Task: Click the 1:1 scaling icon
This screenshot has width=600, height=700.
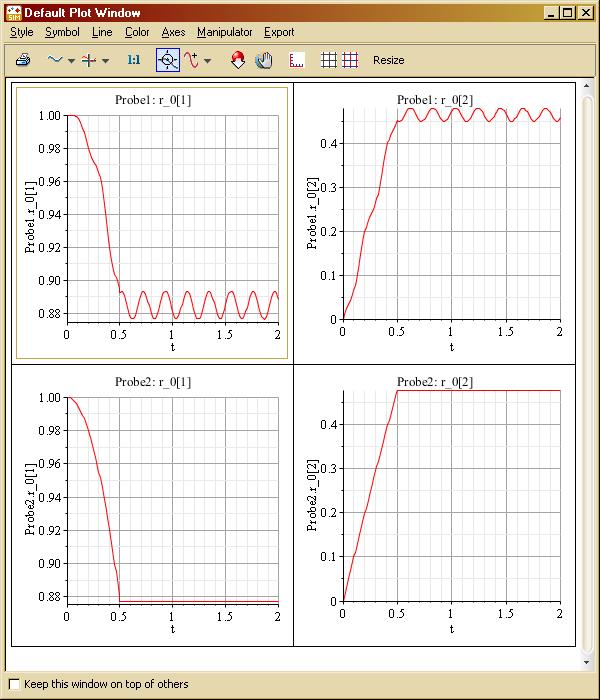Action: [x=134, y=60]
